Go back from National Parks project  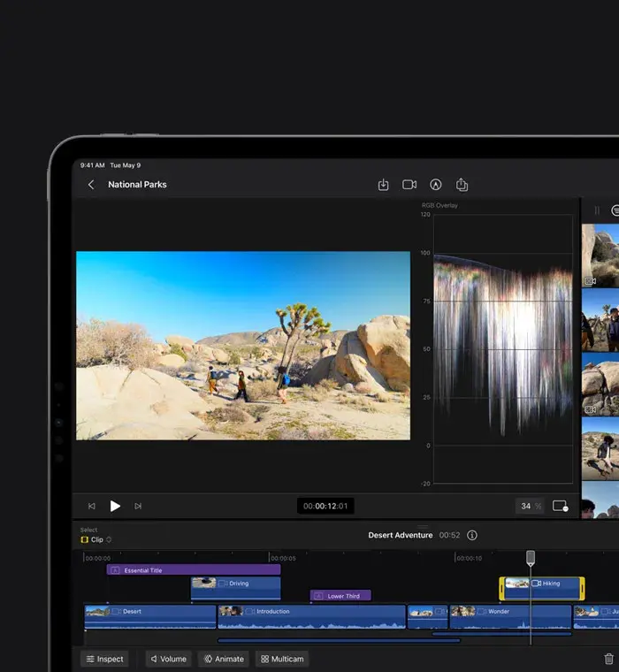[91, 185]
